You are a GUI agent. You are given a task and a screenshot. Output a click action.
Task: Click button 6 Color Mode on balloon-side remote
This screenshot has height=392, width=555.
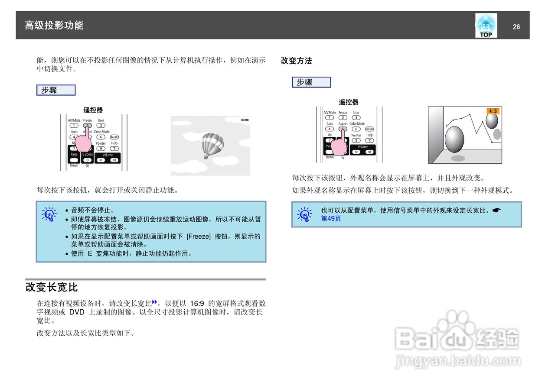pyautogui.click(x=101, y=137)
